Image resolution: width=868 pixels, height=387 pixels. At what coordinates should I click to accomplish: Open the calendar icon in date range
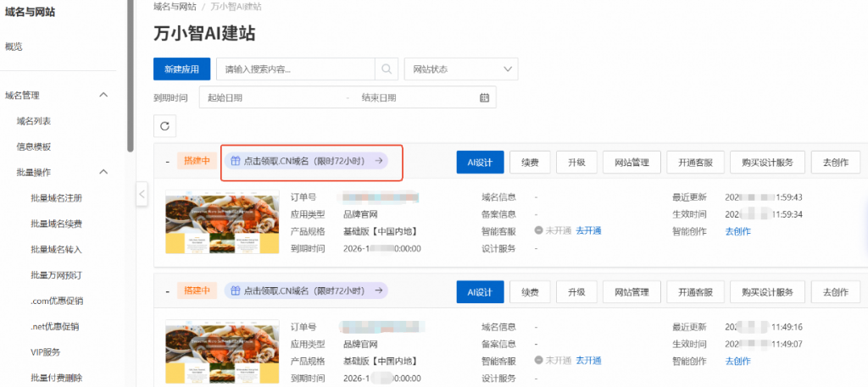pos(484,97)
